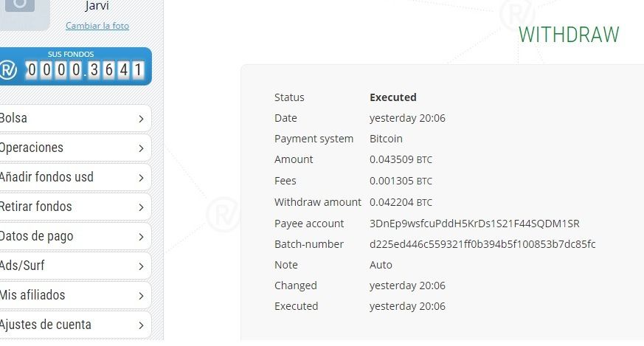Click the batch-number hash value
The height and width of the screenshot is (346, 644).
tap(482, 244)
